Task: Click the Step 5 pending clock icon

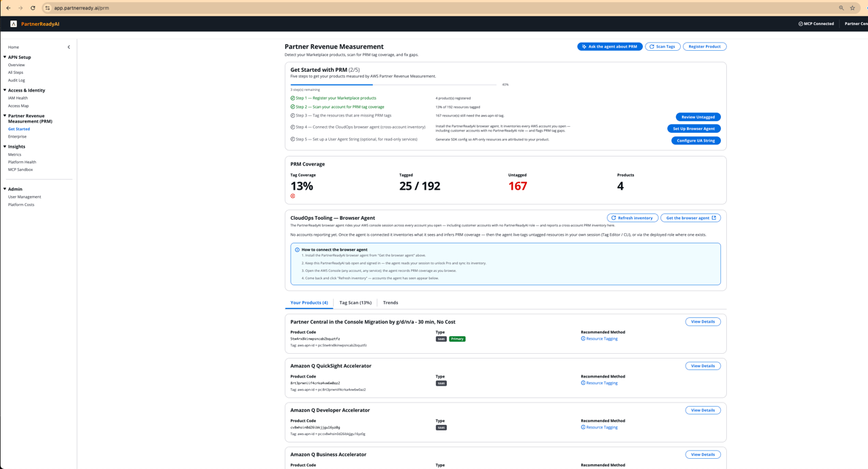Action: (293, 140)
